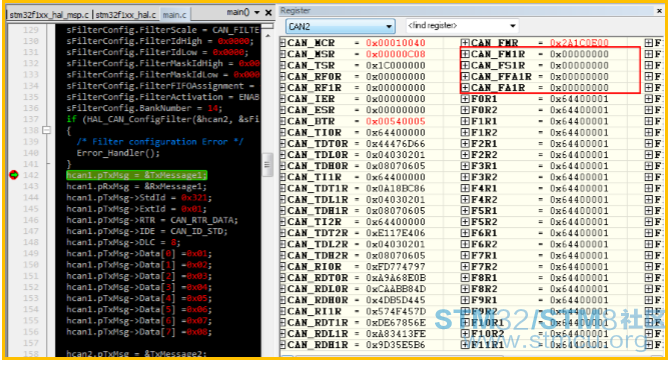Select the CAN_TDT0R value 0x44476D66
Image resolution: width=672 pixels, height=365 pixels.
click(396, 144)
